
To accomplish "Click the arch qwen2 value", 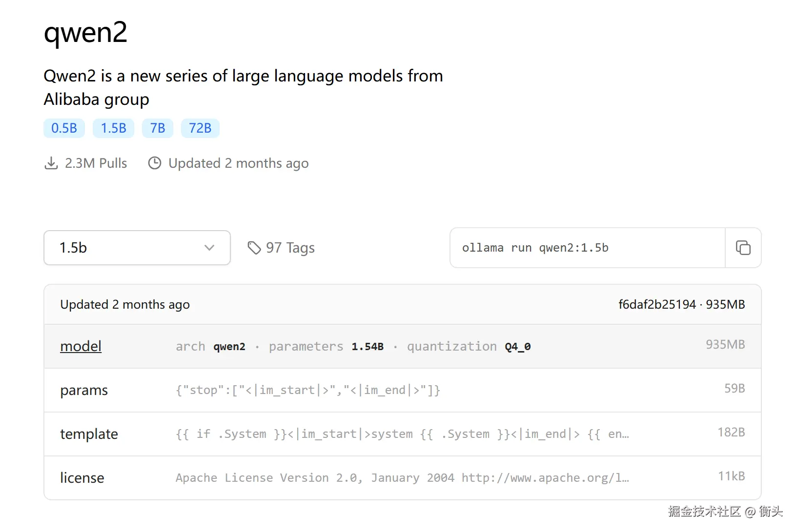I will click(229, 347).
